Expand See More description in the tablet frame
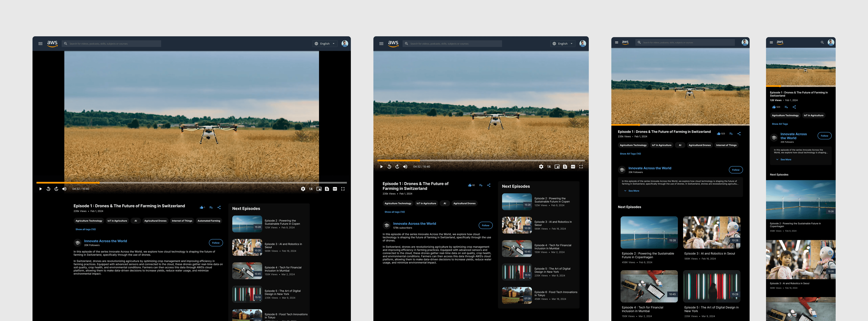This screenshot has width=868, height=321. pos(632,191)
